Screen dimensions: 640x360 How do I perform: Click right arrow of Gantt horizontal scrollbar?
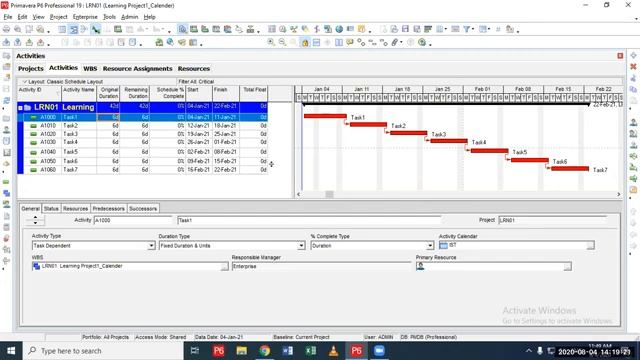pos(618,194)
